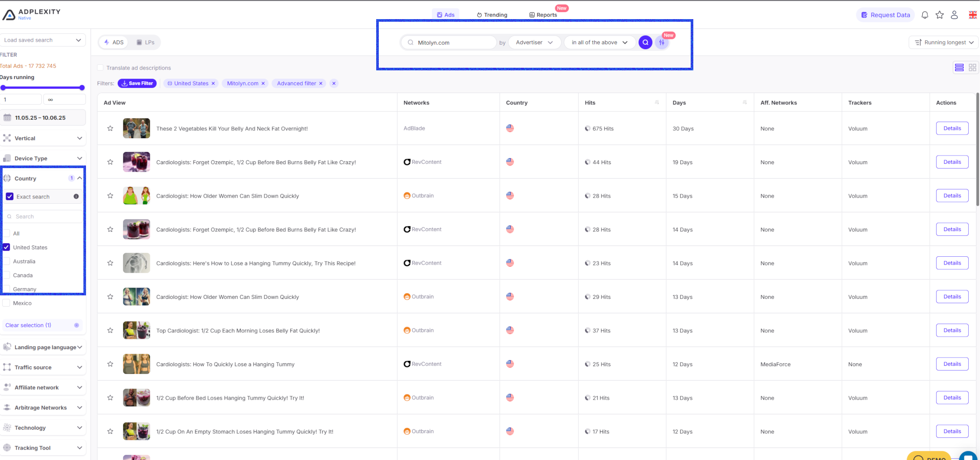Open the Load saved search dropdown
This screenshot has height=460, width=980.
[43, 40]
